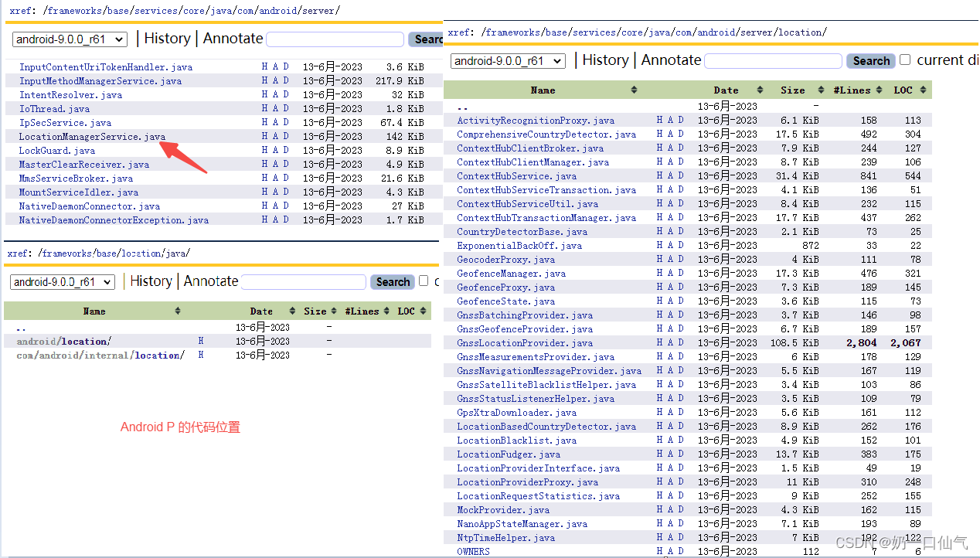Viewport: 980px width, 558px height.
Task: Click A link for GeofenceManager.java
Action: 670,274
